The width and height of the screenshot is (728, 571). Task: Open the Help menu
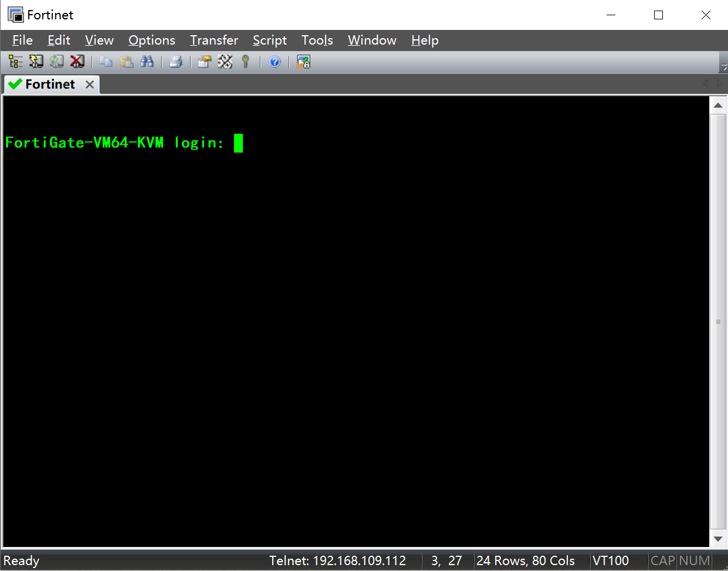point(425,40)
